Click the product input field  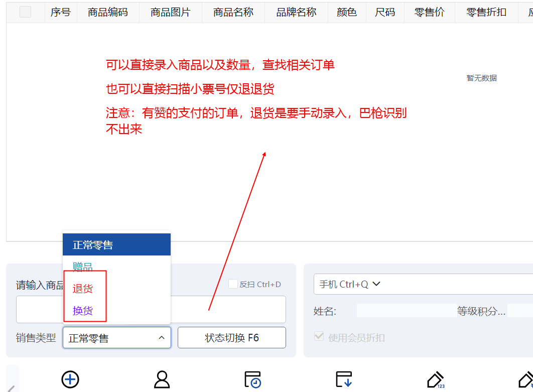point(226,309)
